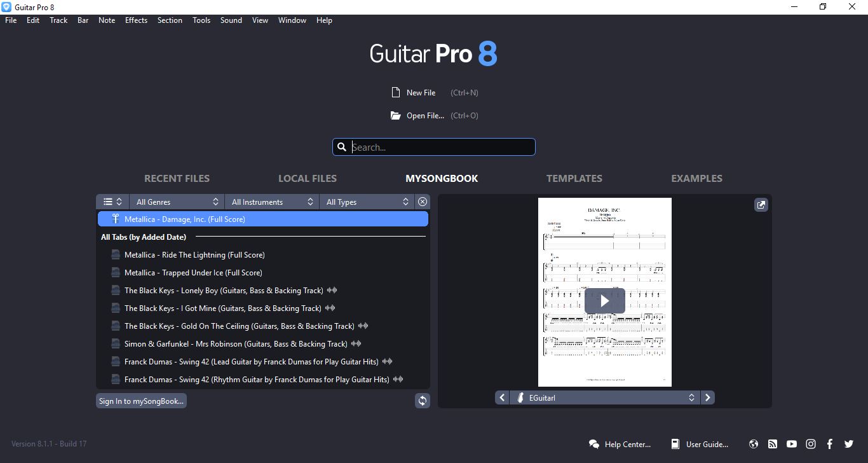Click the magnifier icon in search box
Viewport: 868px width, 463px height.
click(x=342, y=147)
